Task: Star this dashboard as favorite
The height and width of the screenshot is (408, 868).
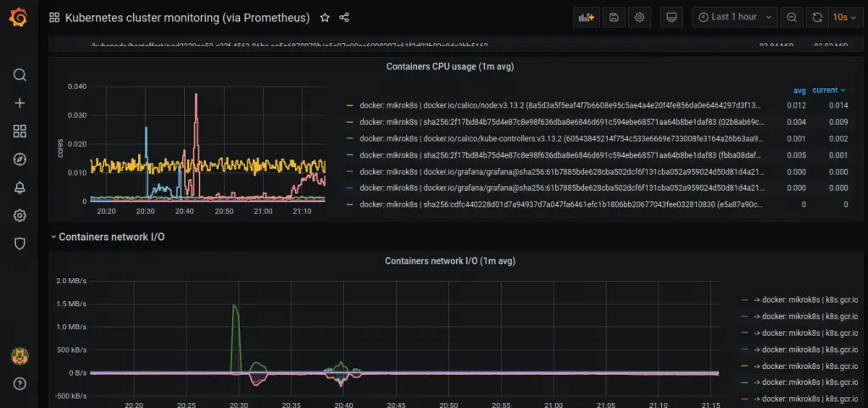Action: 325,18
